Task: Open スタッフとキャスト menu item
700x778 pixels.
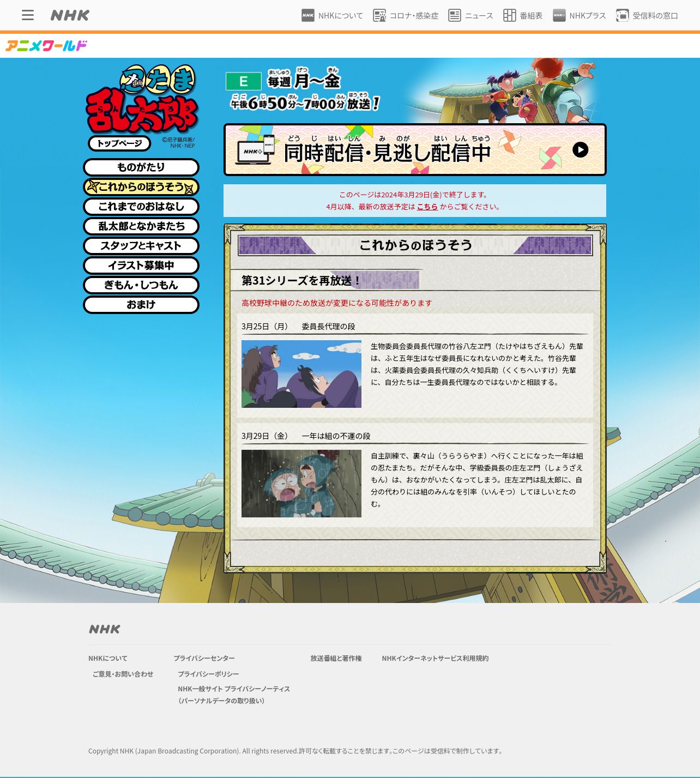Action: [141, 246]
